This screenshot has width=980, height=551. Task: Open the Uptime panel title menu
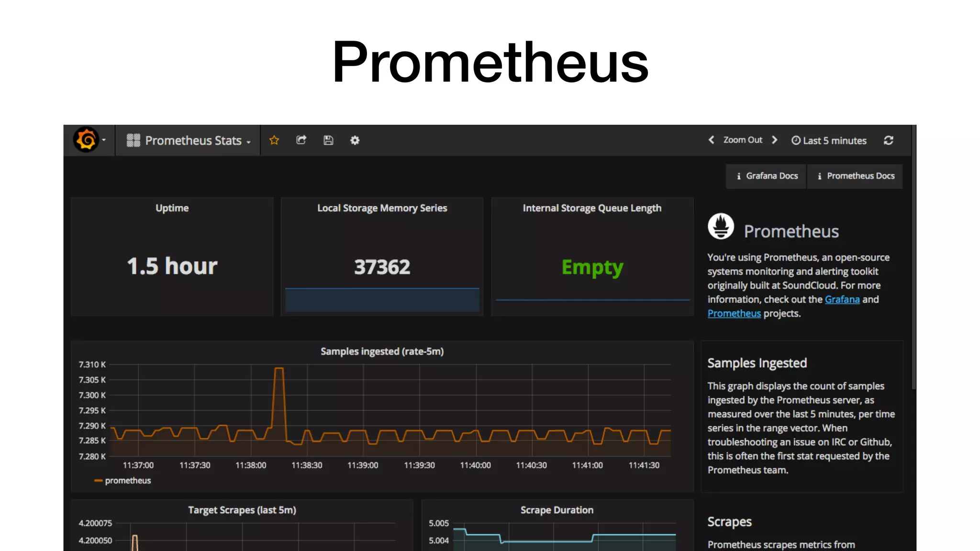pos(172,208)
